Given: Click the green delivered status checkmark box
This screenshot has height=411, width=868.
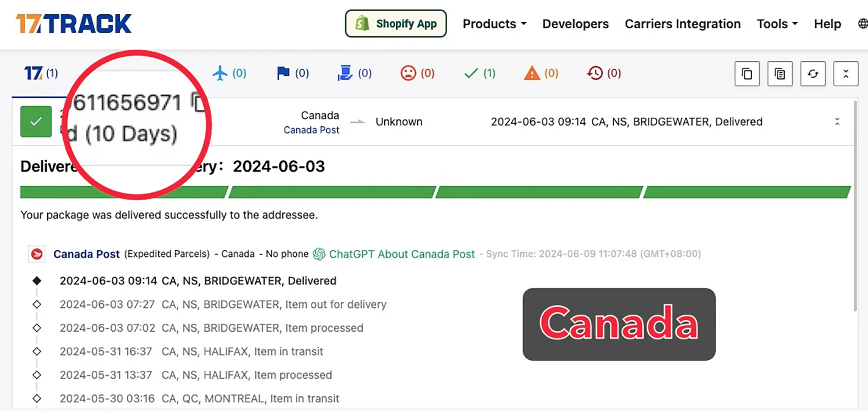Looking at the screenshot, I should click(36, 122).
